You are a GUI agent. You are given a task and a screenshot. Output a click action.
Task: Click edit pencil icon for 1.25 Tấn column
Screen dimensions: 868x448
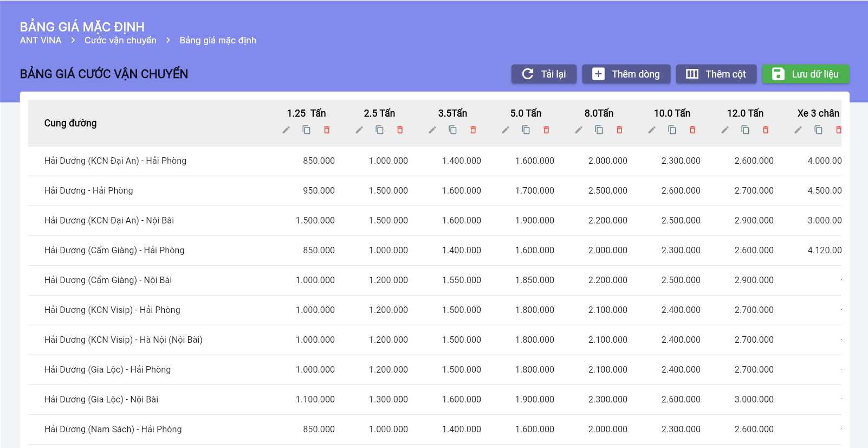click(x=286, y=130)
